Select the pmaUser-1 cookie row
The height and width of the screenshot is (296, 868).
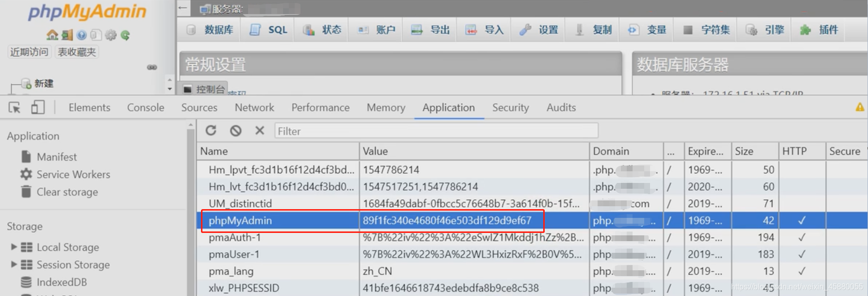532,254
